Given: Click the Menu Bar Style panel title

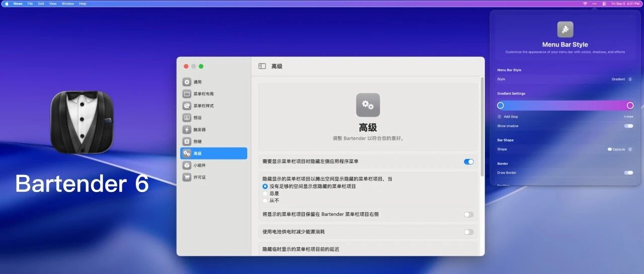Looking at the screenshot, I should (565, 45).
